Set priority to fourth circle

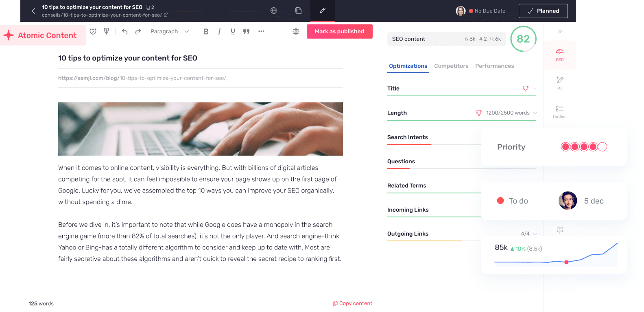593,147
